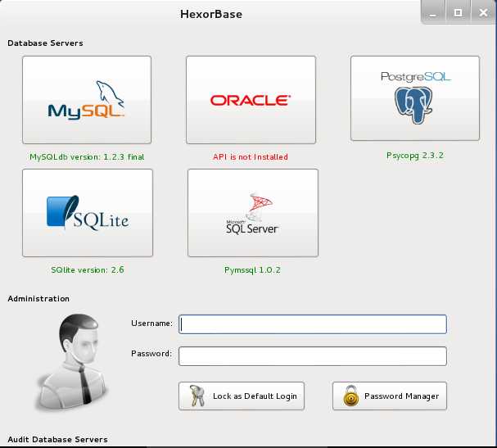Focus the Password input field
This screenshot has width=497, height=448.
pyautogui.click(x=313, y=356)
